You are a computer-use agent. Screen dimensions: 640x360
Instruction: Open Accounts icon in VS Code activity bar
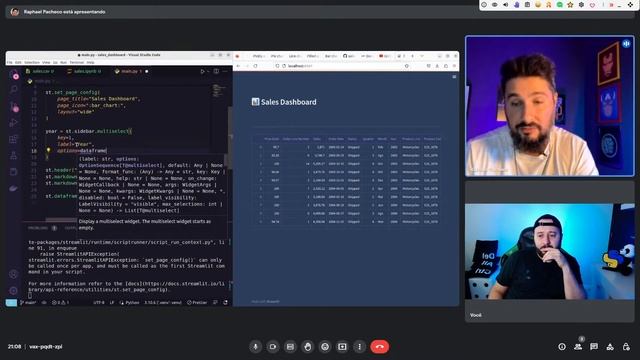tap(13, 274)
